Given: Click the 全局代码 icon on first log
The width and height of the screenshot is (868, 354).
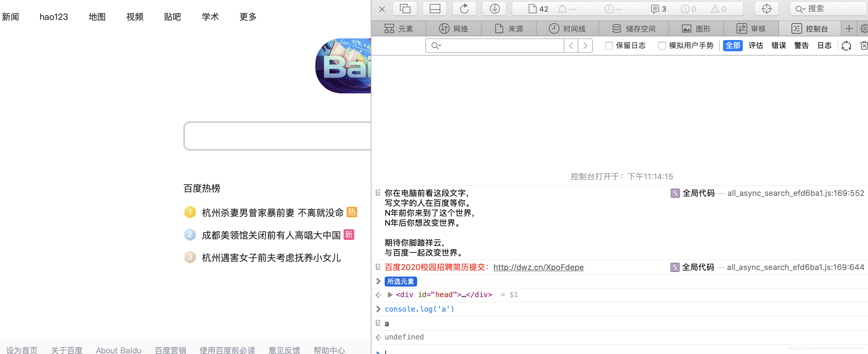Looking at the screenshot, I should (675, 193).
